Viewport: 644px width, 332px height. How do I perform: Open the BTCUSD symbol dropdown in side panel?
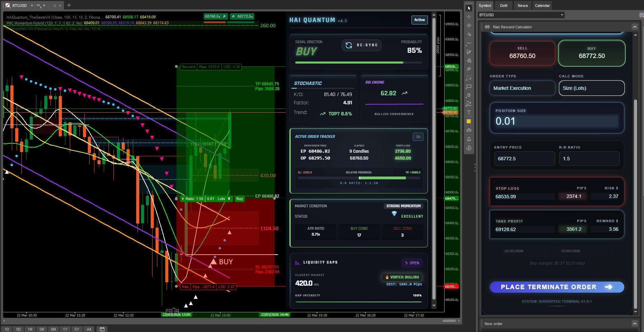point(521,15)
